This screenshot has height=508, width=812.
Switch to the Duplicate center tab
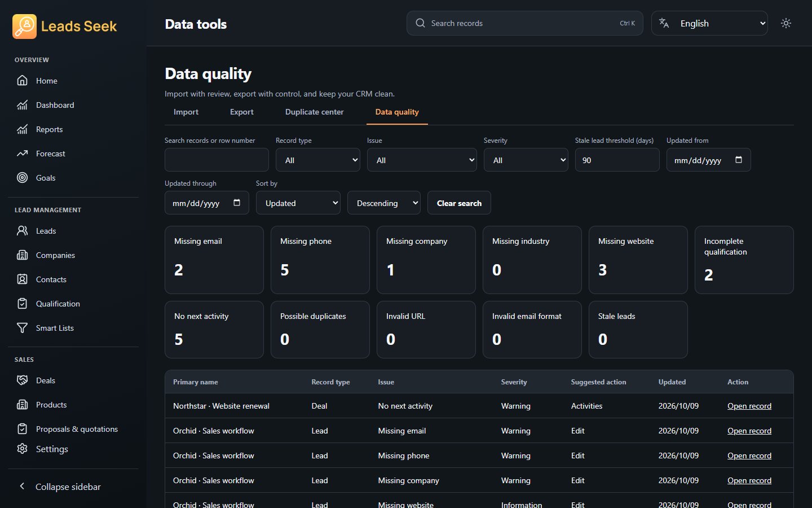tap(315, 112)
